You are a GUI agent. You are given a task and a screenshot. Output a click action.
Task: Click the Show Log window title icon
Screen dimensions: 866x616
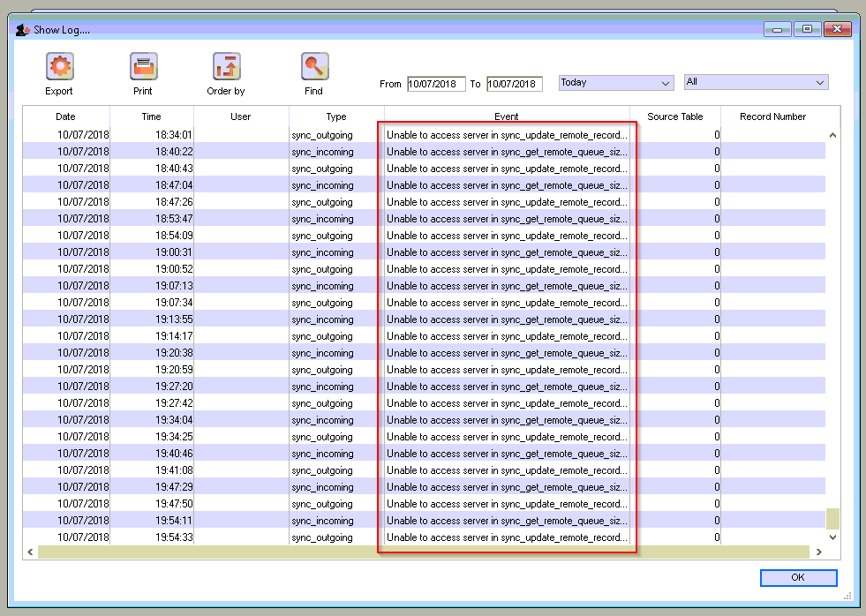(22, 29)
